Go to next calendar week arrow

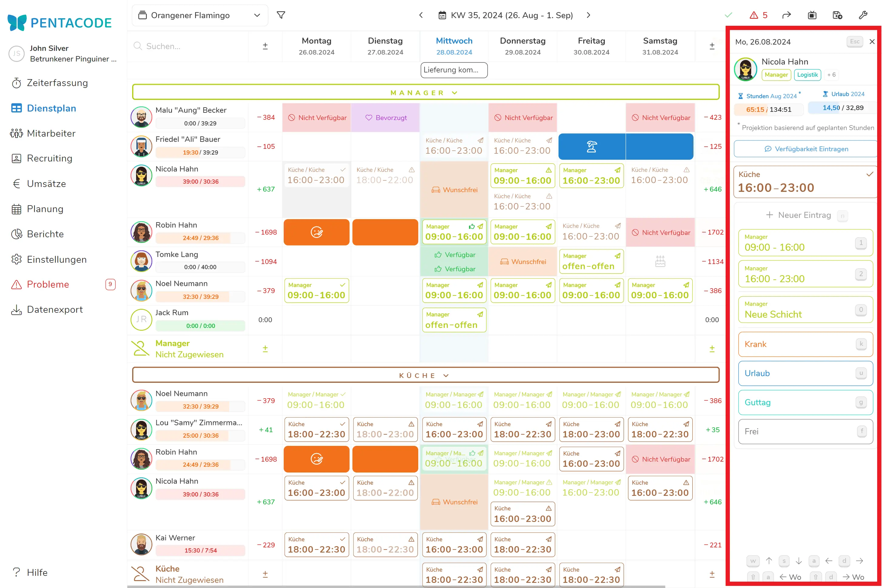coord(588,15)
